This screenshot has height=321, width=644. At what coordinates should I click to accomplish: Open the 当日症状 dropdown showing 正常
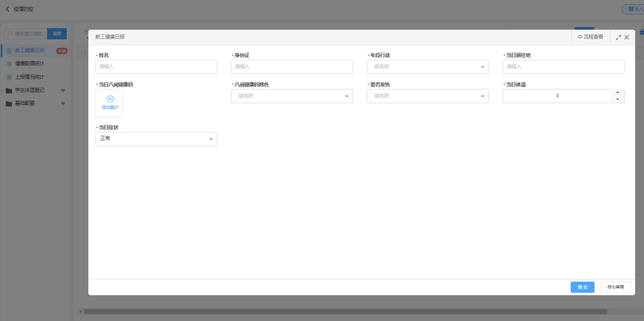(156, 139)
